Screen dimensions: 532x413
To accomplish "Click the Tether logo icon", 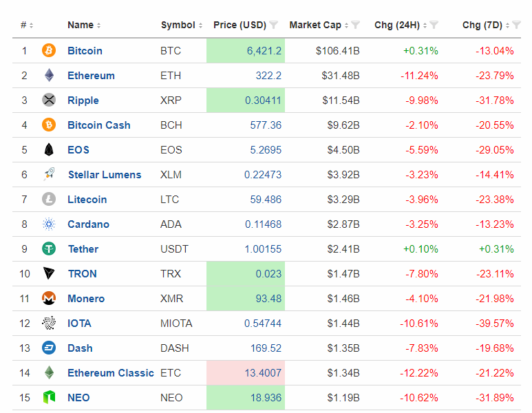I will 49,248.
